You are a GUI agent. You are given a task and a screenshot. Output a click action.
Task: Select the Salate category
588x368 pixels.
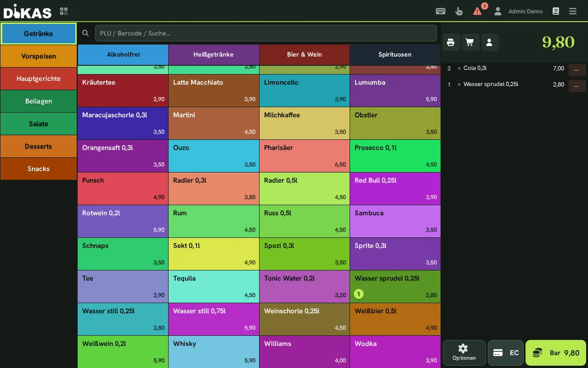[39, 124]
